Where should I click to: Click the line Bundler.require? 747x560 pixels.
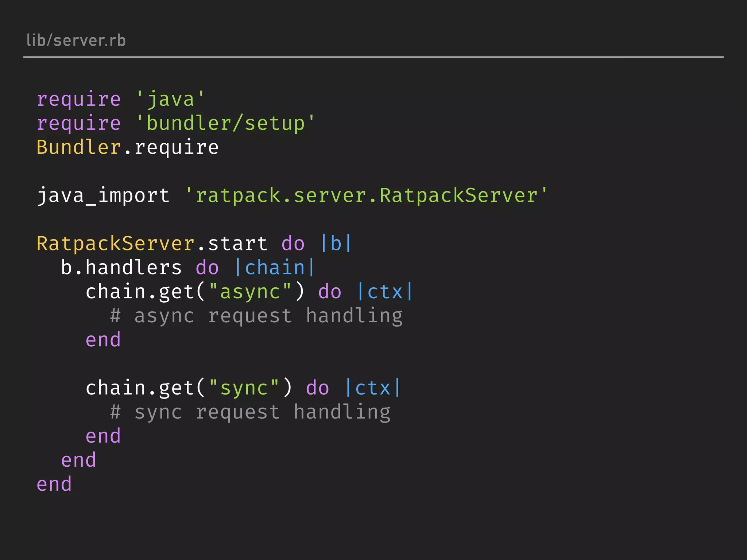(x=128, y=147)
